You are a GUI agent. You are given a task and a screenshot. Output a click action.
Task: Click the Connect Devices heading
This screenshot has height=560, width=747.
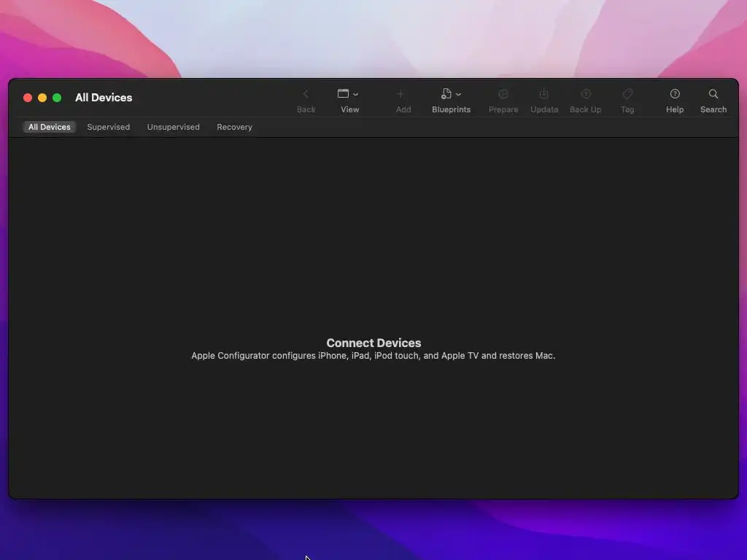[x=373, y=343]
